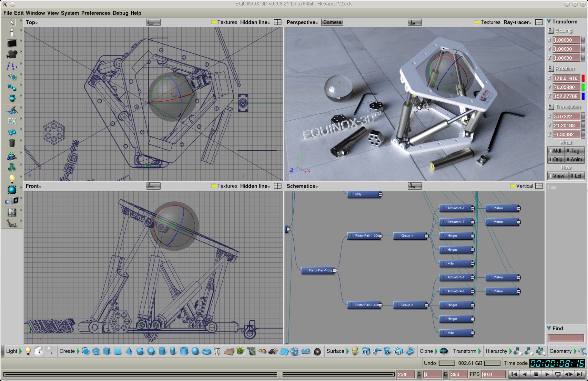Collapse the Transform panel
Screen dimensions: 588x381
549,21
